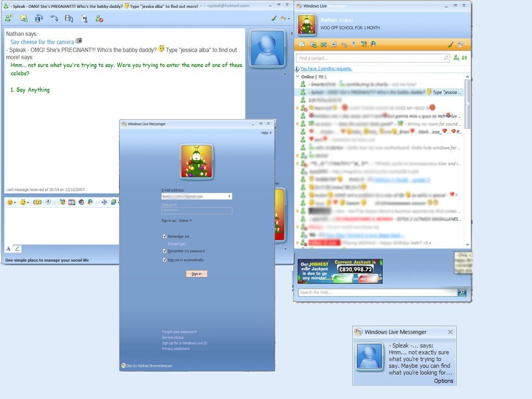Send a nudge from chat toolbar
The width and height of the screenshot is (532, 399).
tap(37, 202)
